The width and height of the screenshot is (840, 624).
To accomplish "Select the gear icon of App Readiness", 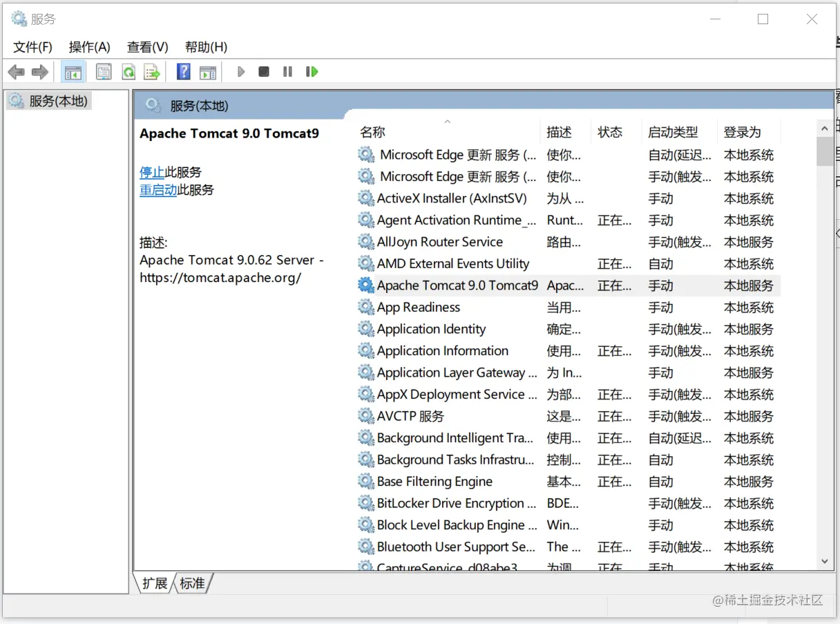I will 366,307.
